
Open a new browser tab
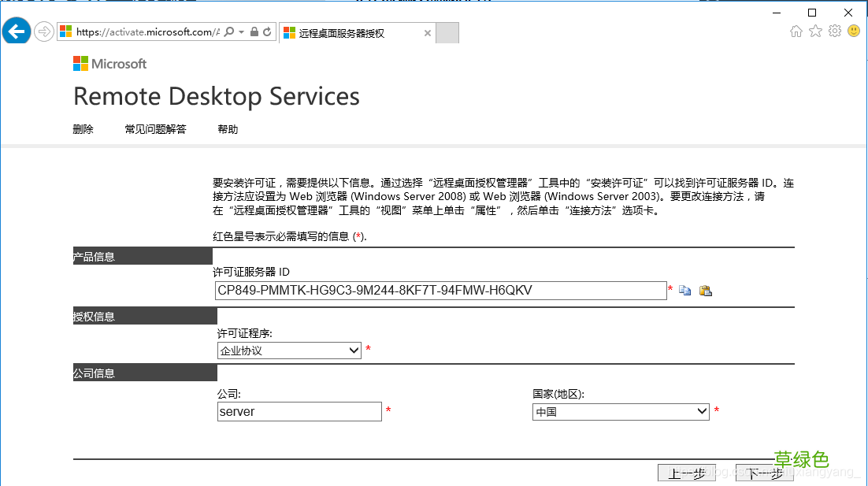[x=447, y=33]
